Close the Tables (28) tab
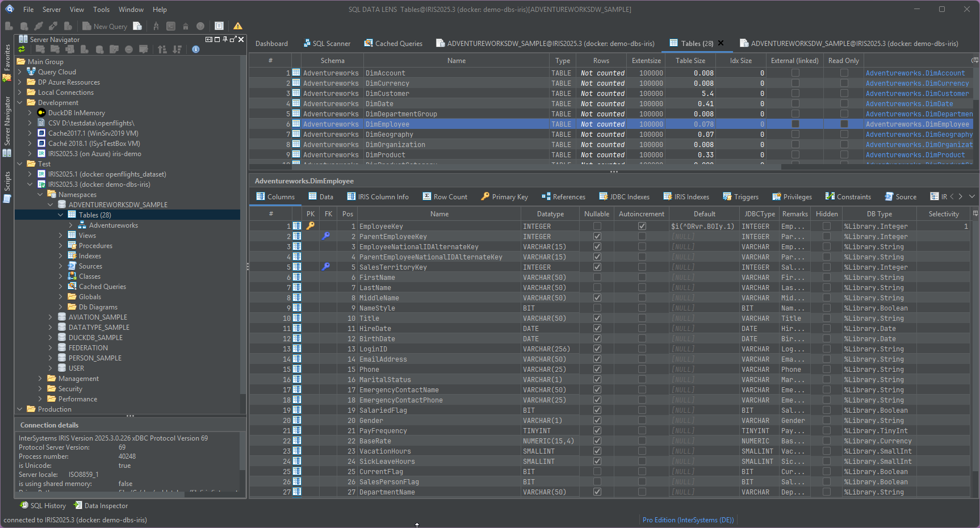 (x=721, y=43)
